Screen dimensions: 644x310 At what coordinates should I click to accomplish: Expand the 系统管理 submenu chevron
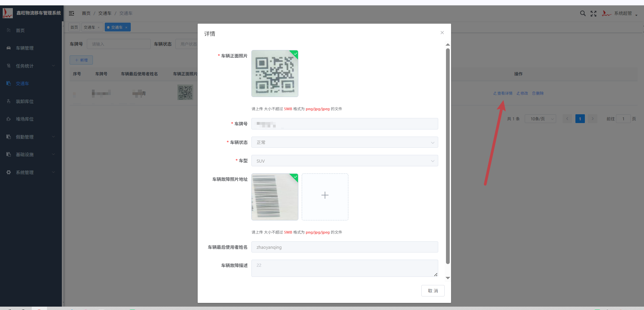pyautogui.click(x=53, y=172)
